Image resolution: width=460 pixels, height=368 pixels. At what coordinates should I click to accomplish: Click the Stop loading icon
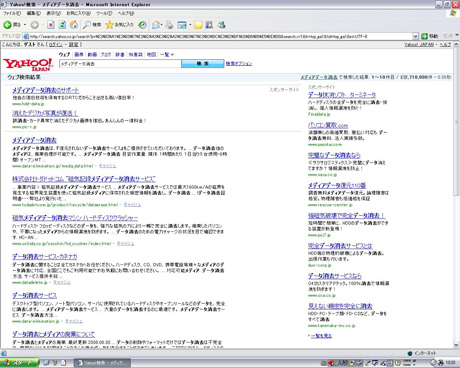[51, 25]
